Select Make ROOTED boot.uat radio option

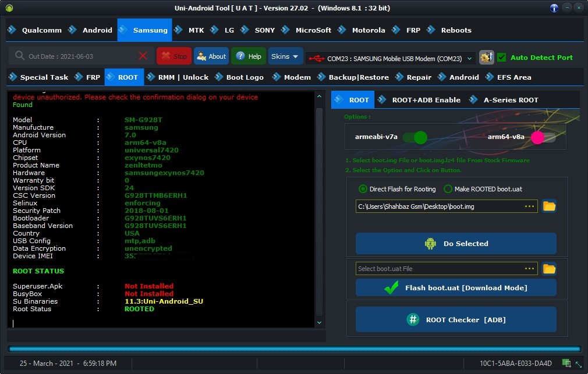[x=448, y=189]
